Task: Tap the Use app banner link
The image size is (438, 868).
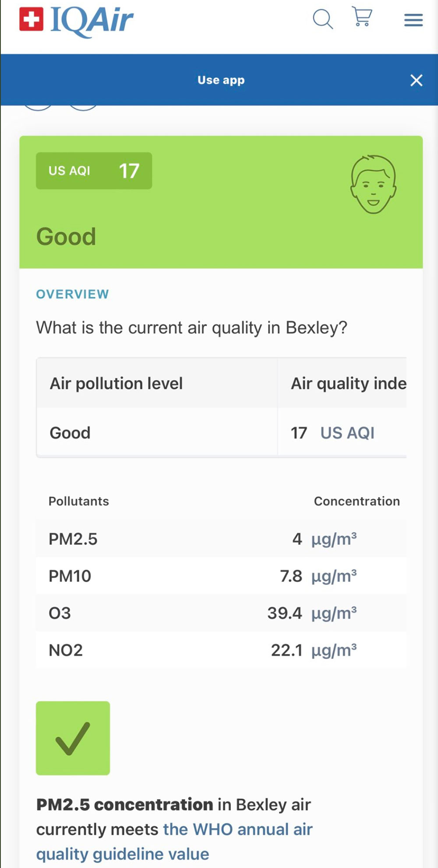Action: tap(221, 80)
